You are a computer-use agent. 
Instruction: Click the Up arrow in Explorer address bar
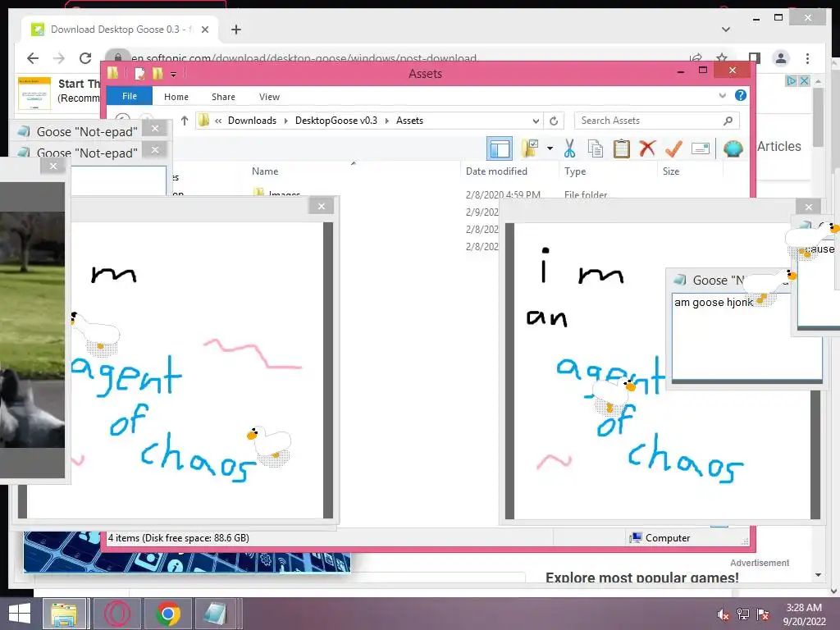pyautogui.click(x=185, y=121)
